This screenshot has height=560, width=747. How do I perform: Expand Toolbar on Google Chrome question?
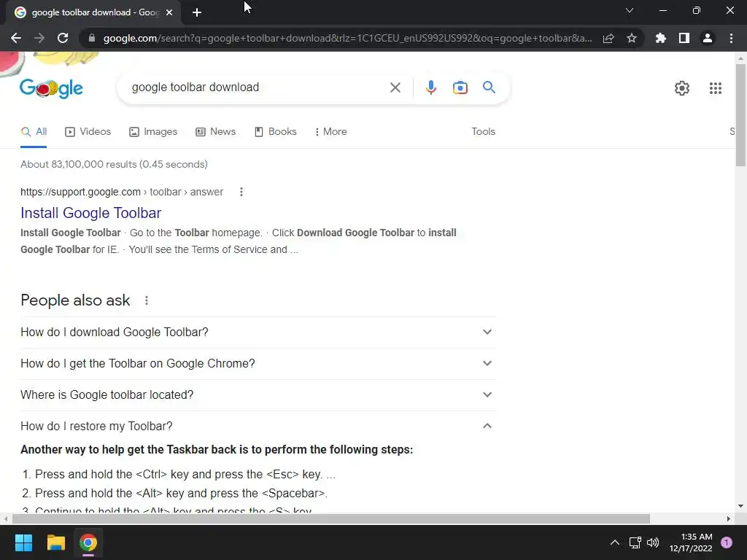coord(258,364)
